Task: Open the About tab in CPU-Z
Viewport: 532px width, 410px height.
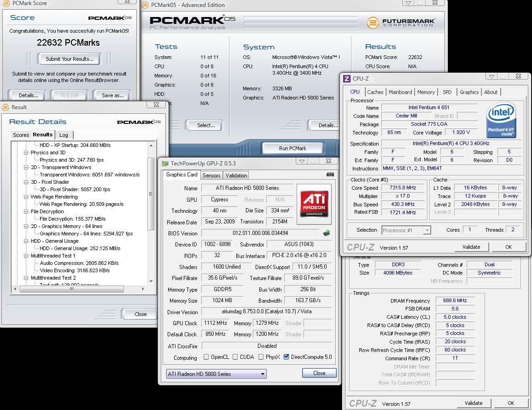Action: [x=491, y=92]
